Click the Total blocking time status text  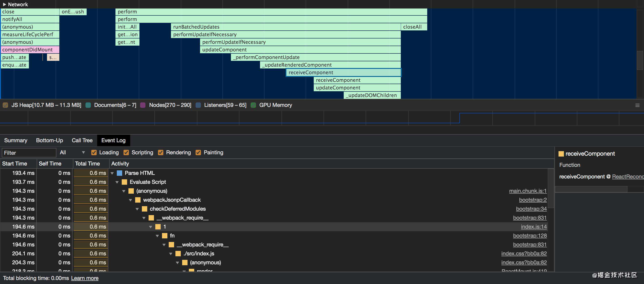coord(36,278)
